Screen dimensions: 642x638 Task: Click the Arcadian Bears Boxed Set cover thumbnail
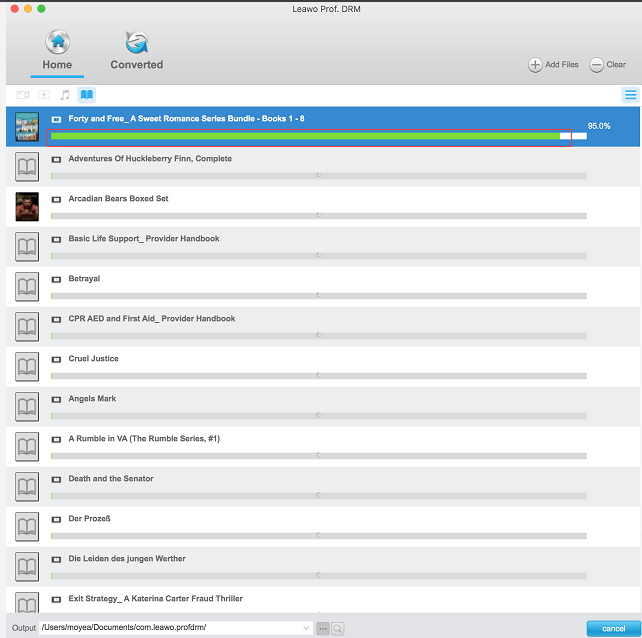pyautogui.click(x=27, y=207)
